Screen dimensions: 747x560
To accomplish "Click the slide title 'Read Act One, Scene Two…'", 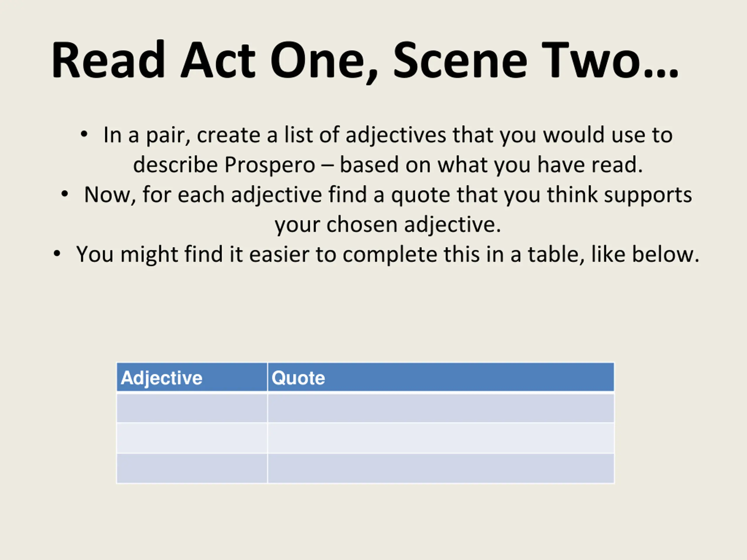I will 365,61.
